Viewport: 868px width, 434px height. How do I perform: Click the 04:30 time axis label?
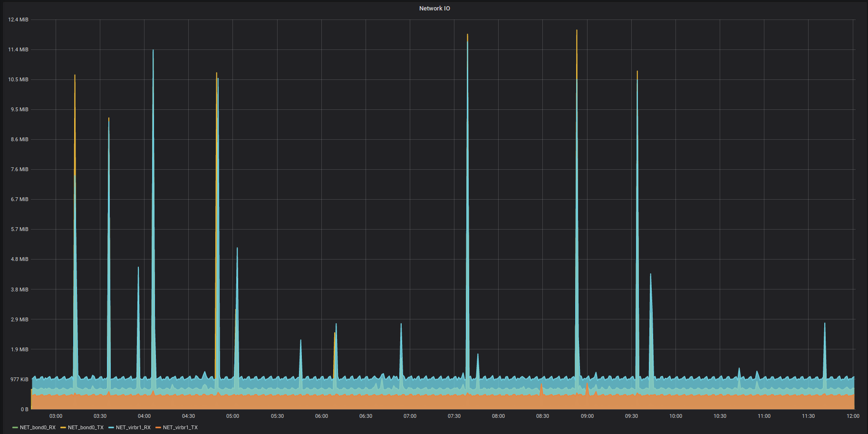point(188,416)
